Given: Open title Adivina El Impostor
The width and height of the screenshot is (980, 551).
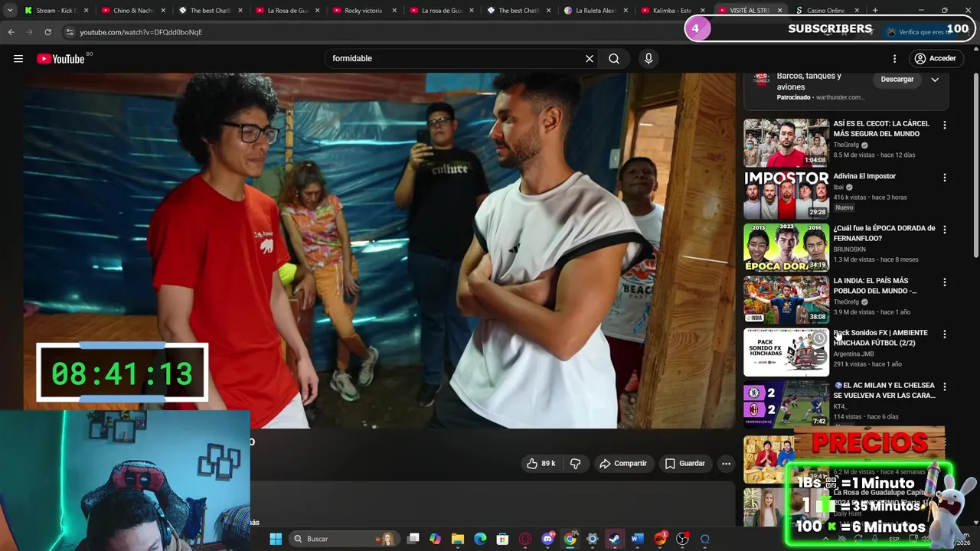Looking at the screenshot, I should point(864,176).
